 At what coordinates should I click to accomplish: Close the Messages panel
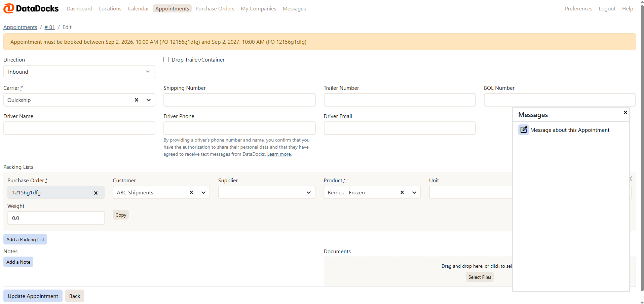click(x=626, y=112)
